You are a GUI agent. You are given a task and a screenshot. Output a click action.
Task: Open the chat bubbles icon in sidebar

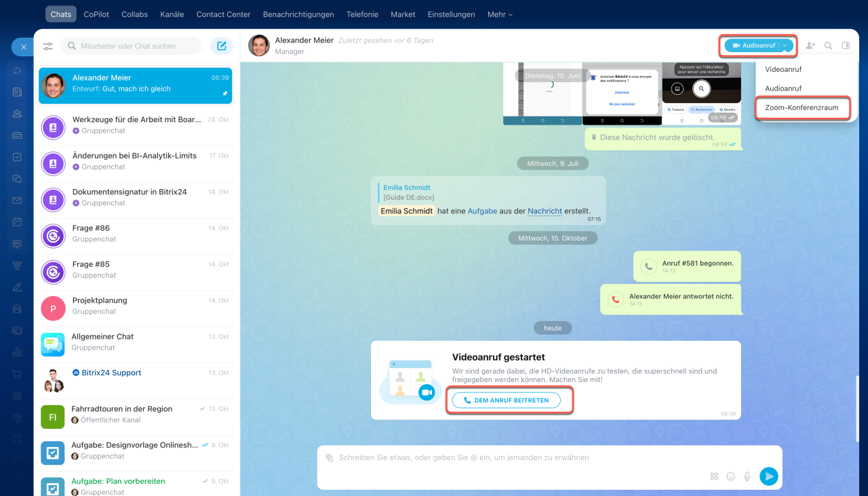tap(17, 179)
